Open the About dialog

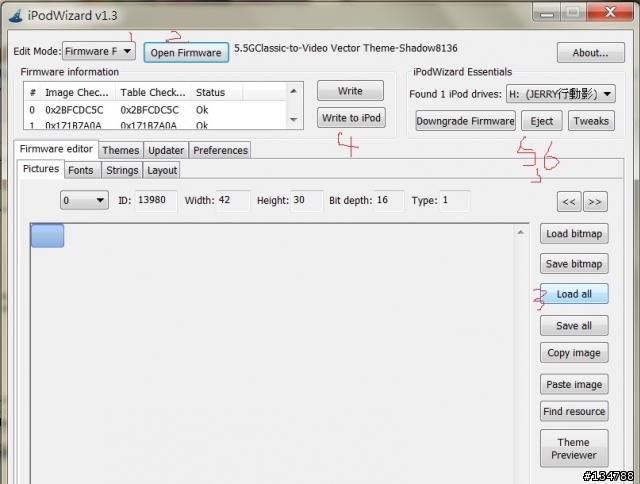pos(591,53)
